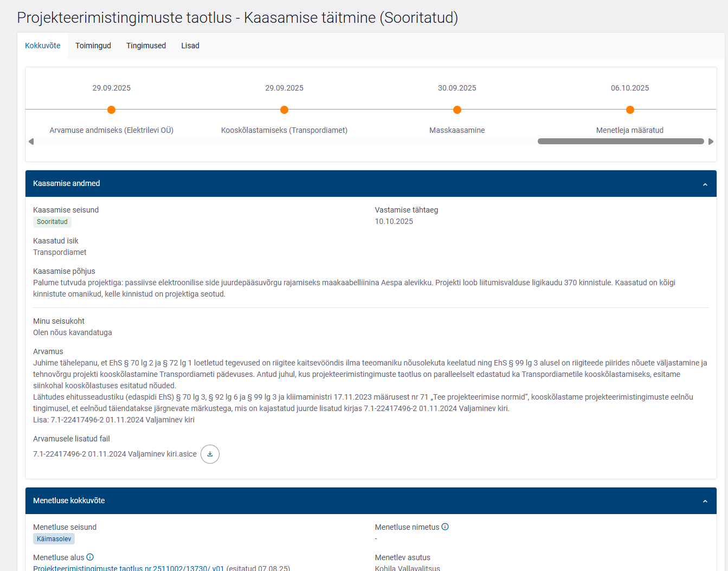This screenshot has width=728, height=571.
Task: Click info icon next to Menetluse nimetus
Action: 445,527
